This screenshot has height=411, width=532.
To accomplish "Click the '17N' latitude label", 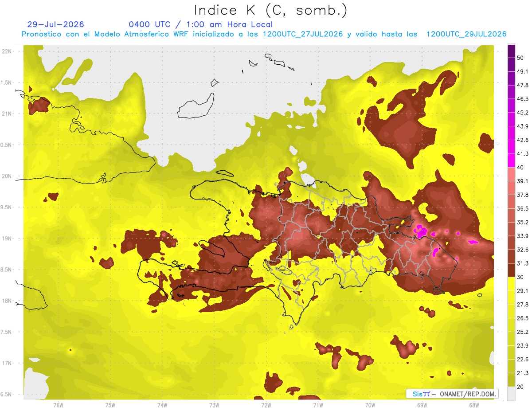I will [x=7, y=363].
